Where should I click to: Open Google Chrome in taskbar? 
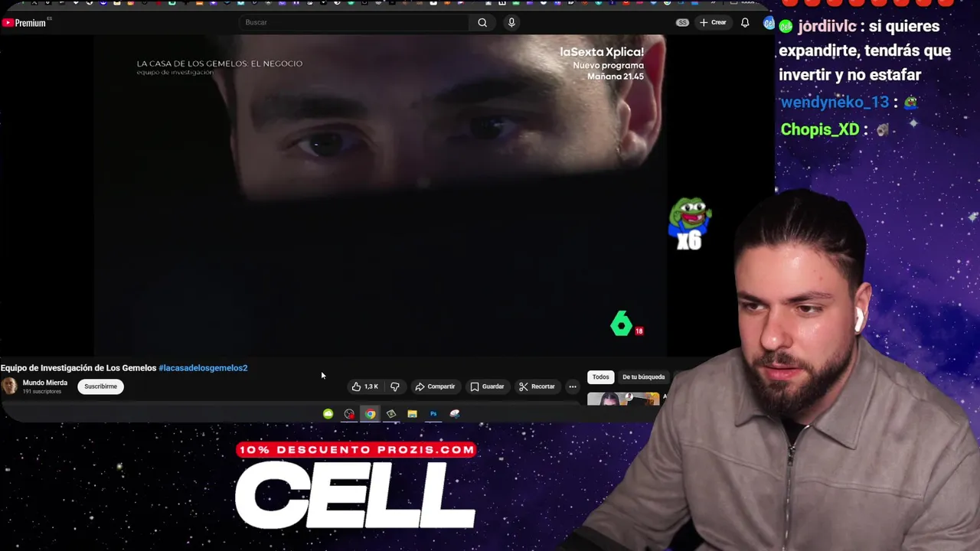coord(371,414)
